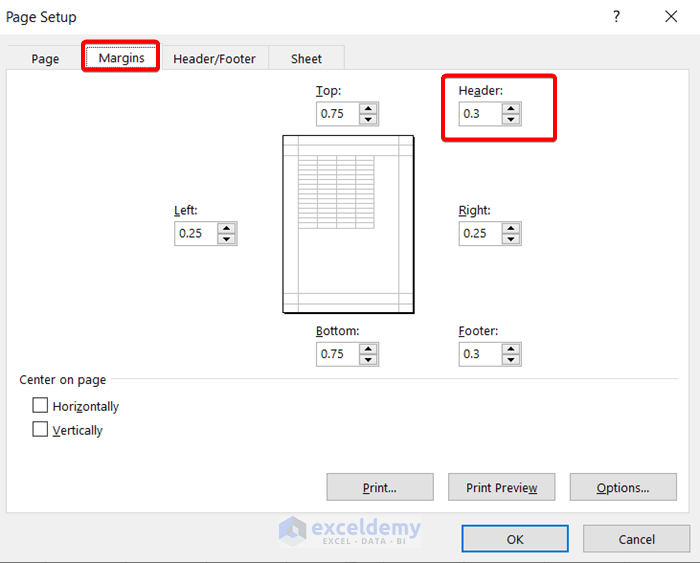Decrease the Left margin with down arrow

coord(226,239)
